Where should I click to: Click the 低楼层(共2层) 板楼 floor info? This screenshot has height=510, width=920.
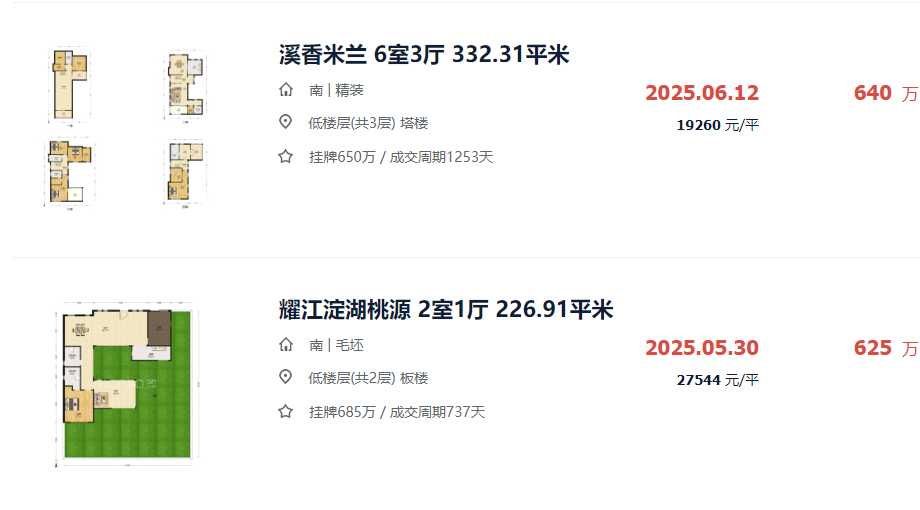click(369, 378)
